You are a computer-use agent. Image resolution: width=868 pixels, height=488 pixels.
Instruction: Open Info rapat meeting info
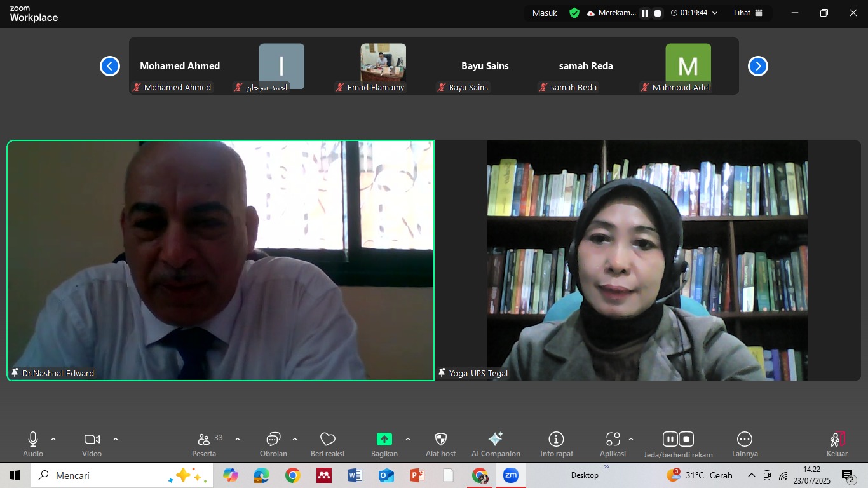coord(556,440)
